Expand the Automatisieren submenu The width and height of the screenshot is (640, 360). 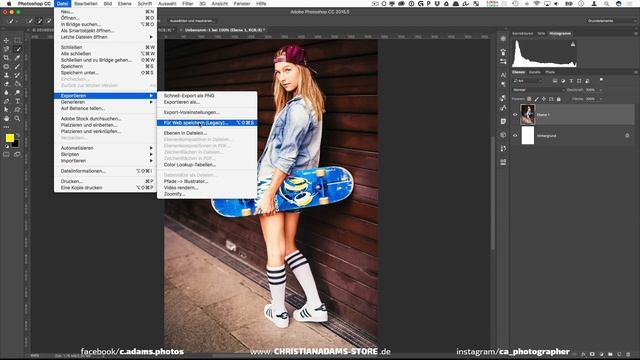(105, 148)
